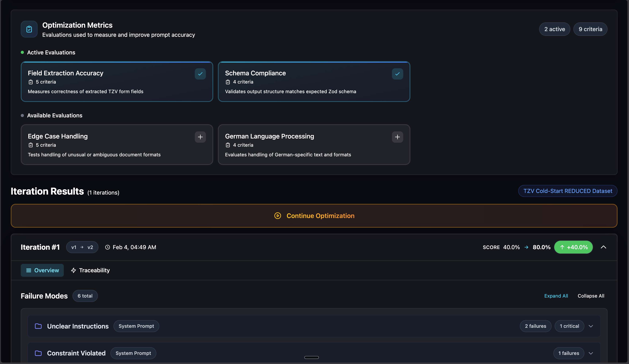Click the criteria icon under Field Extraction Accuracy
The width and height of the screenshot is (629, 364).
pos(31,82)
